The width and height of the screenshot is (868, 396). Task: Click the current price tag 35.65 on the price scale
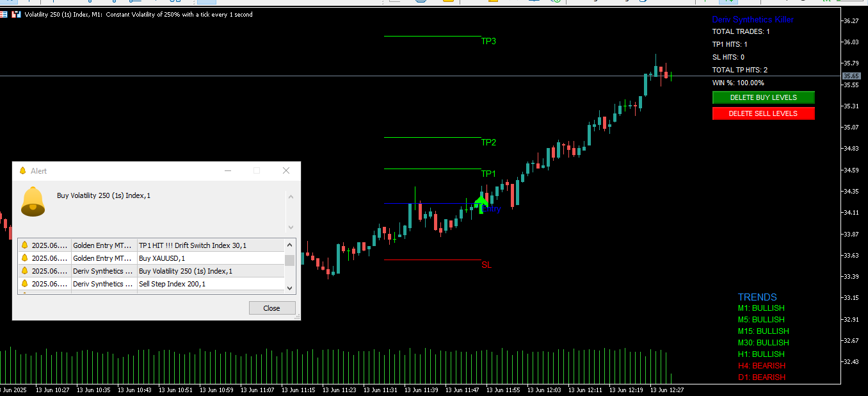[851, 76]
